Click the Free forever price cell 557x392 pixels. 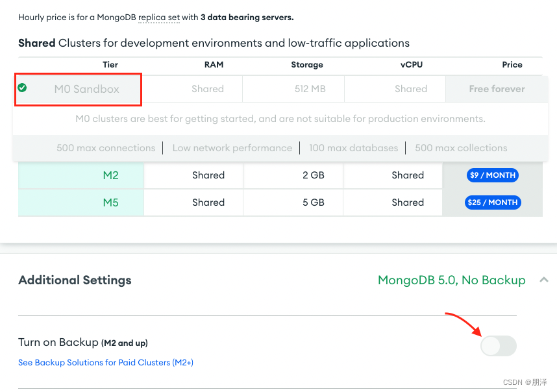click(x=497, y=89)
